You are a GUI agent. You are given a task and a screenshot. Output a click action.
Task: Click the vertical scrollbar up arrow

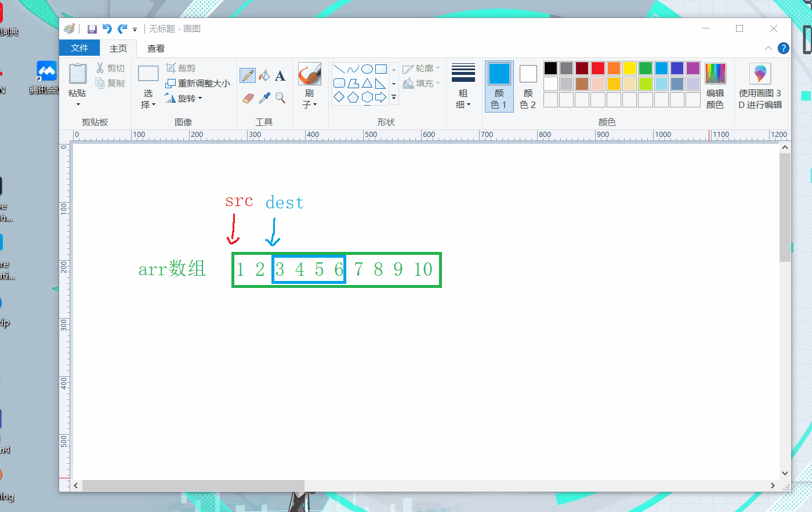tap(785, 147)
